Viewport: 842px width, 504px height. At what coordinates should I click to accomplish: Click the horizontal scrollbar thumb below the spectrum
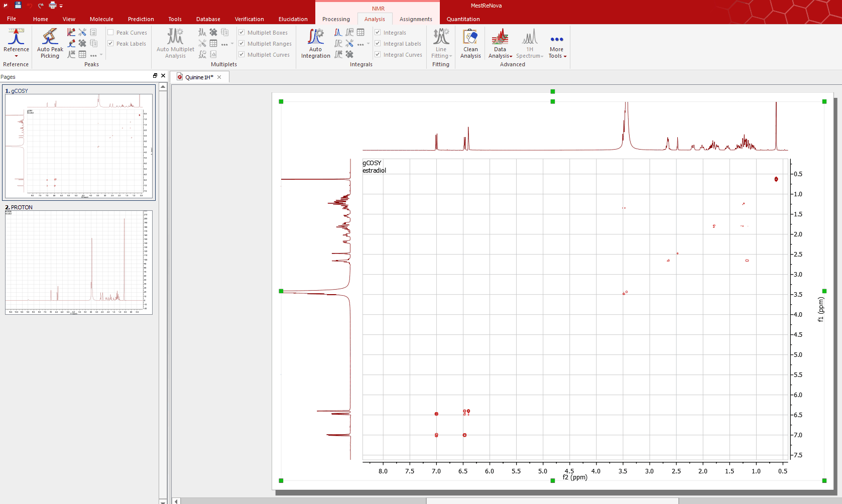point(552,501)
